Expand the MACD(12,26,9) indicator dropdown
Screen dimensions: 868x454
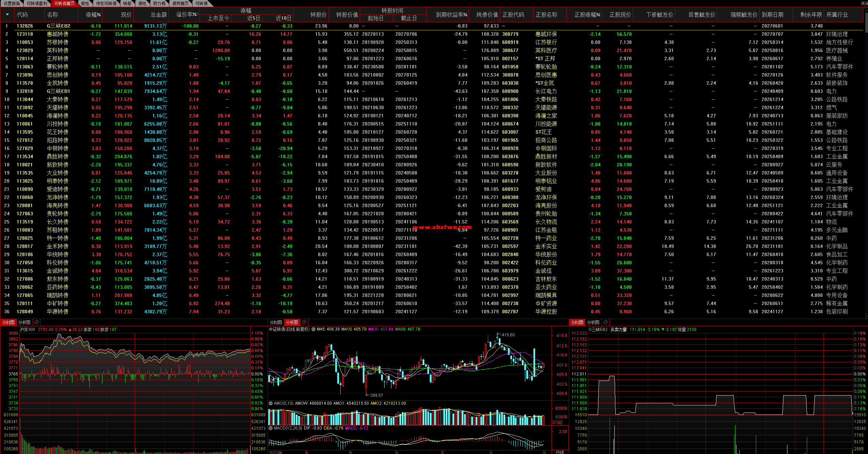[x=271, y=428]
